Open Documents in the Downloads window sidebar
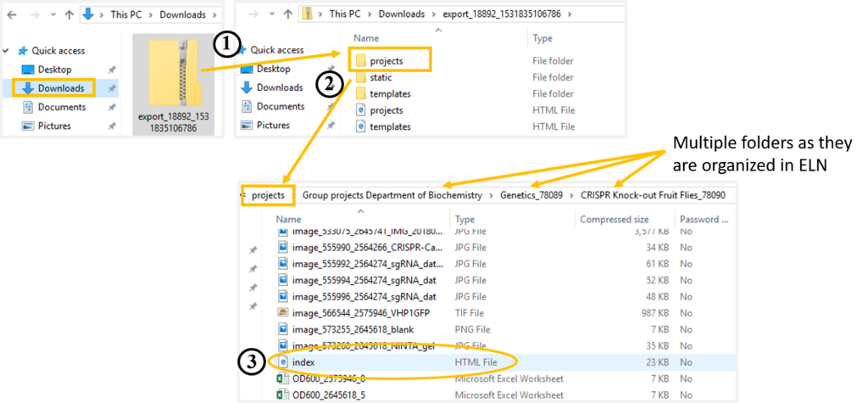Viewport: 868px width, 403px height. point(61,107)
